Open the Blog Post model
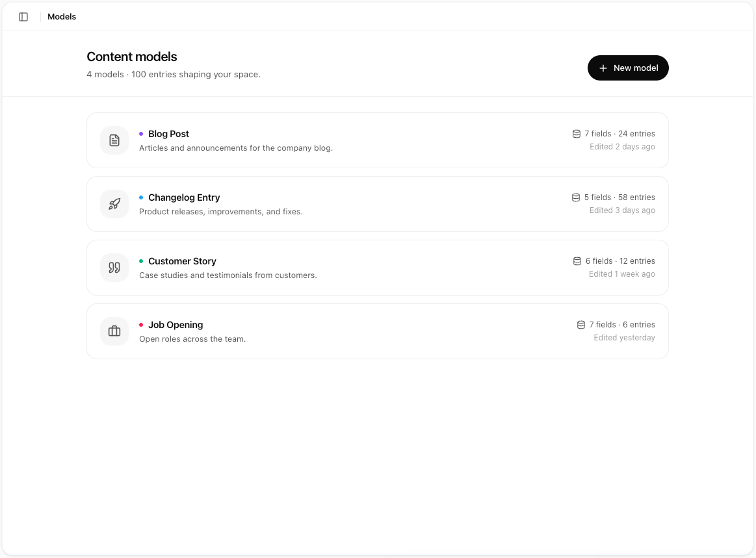The image size is (756, 558). pos(378,140)
